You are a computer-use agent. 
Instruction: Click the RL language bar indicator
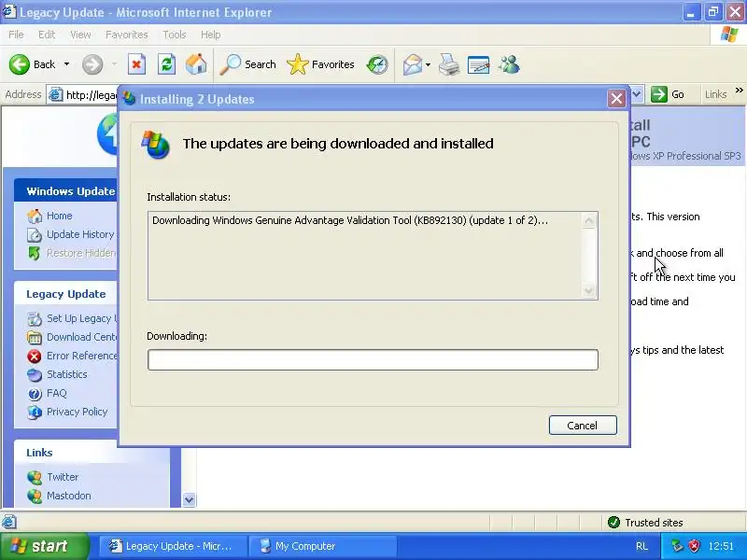(x=641, y=546)
